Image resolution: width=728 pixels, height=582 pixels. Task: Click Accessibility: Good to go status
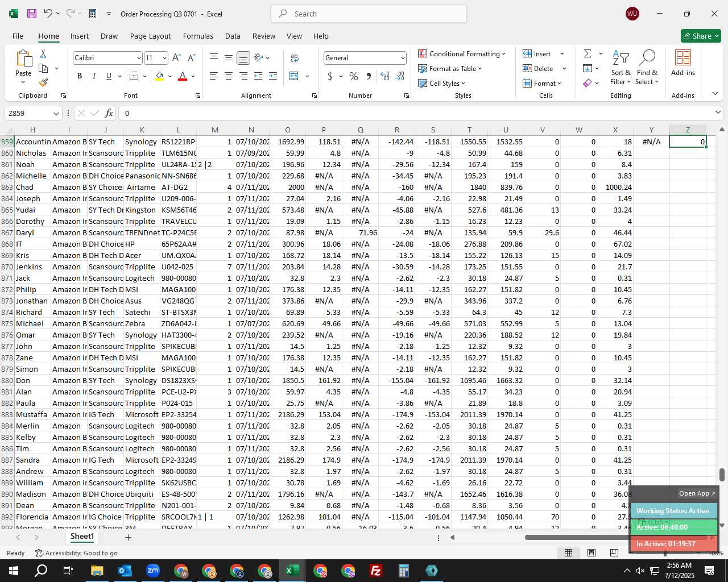point(76,553)
